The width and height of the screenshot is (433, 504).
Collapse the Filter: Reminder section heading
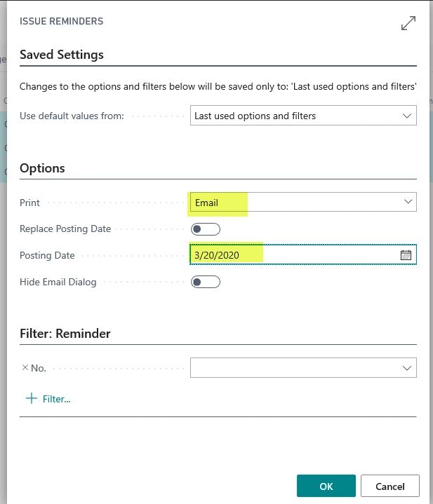[65, 334]
